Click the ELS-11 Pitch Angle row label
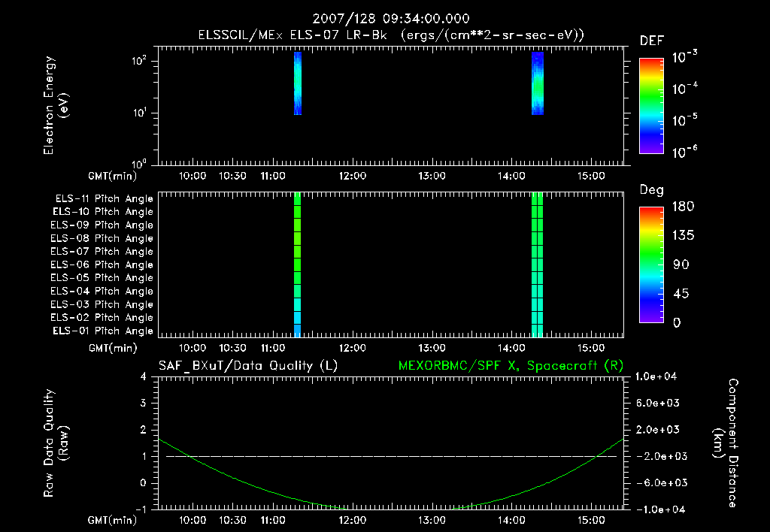This screenshot has width=770, height=532. pos(104,199)
